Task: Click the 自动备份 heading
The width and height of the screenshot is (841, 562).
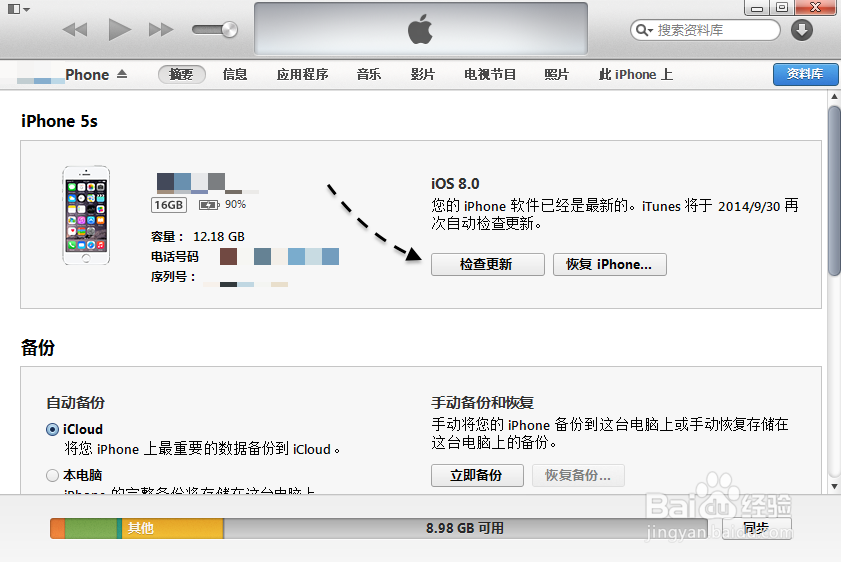Action: point(76,403)
